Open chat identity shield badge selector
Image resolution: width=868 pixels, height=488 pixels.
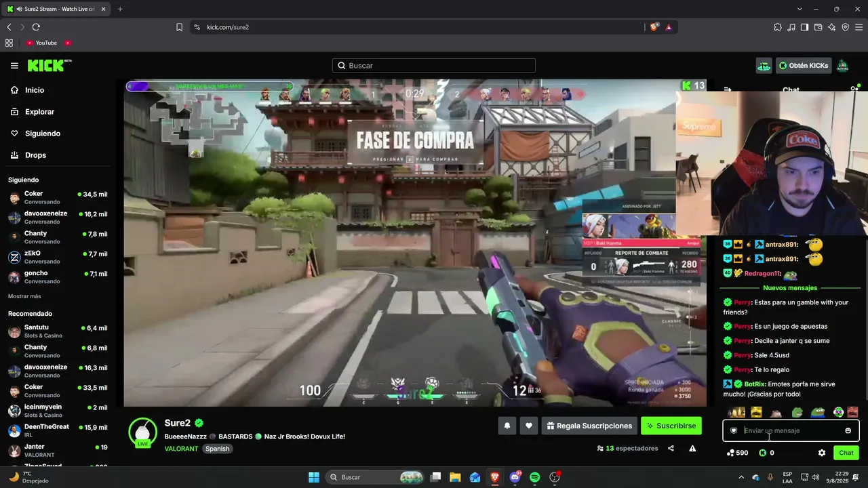(x=734, y=430)
